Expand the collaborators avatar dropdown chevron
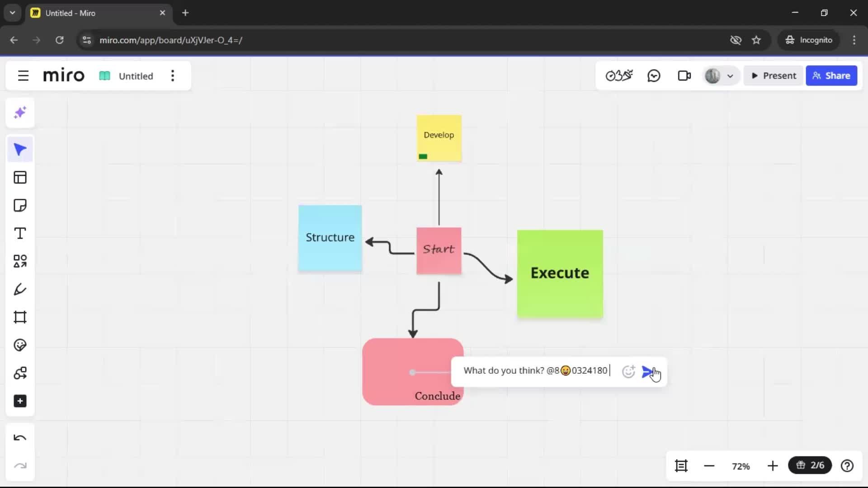 coord(730,76)
